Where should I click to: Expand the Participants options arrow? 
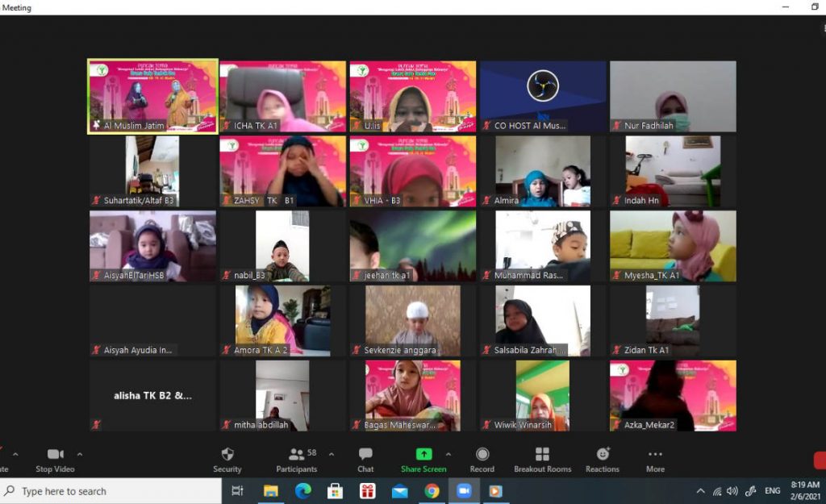(331, 454)
